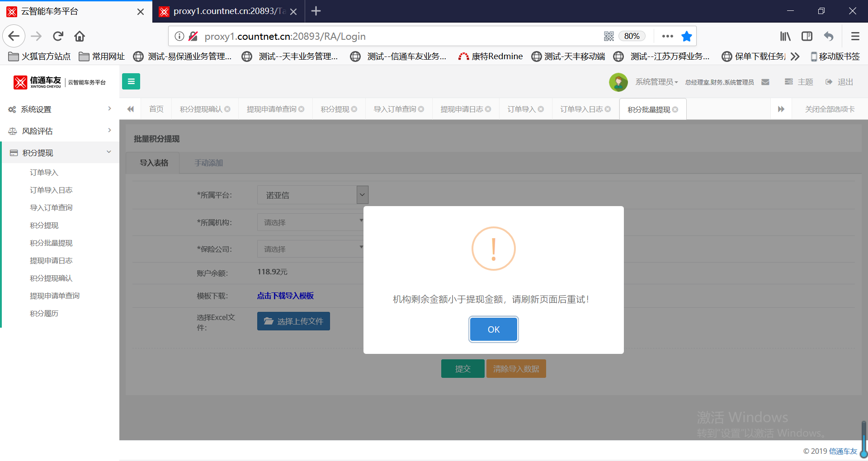Open the browser home page icon
This screenshot has height=461, width=868.
(80, 36)
